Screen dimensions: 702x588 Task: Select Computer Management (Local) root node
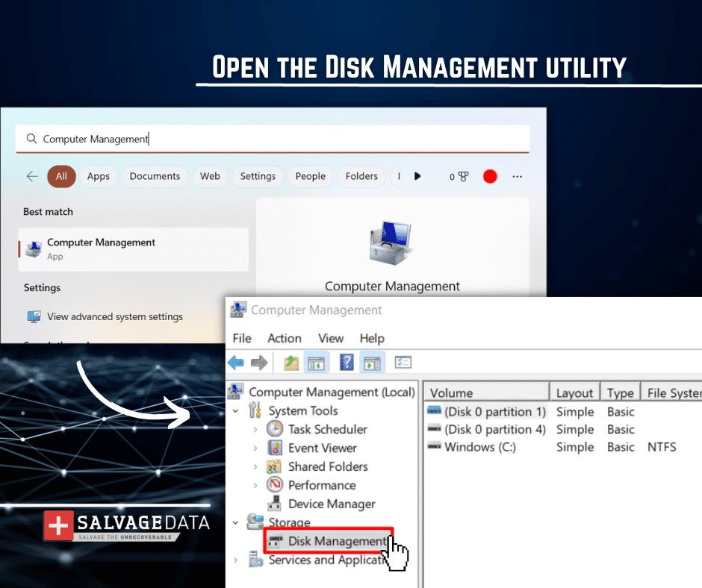(x=332, y=392)
